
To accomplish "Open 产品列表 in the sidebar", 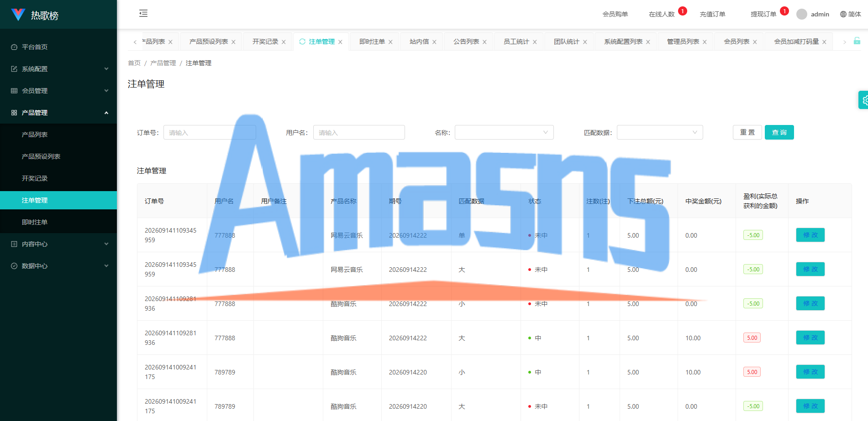I will (x=58, y=135).
